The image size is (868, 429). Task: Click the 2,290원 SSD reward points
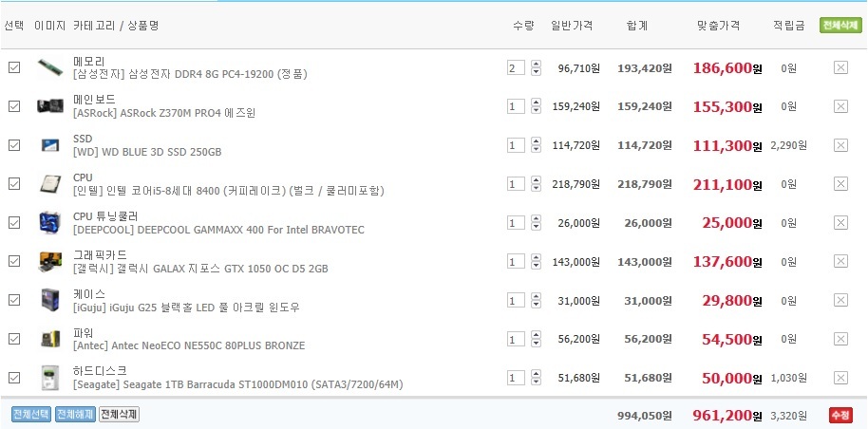pos(788,145)
